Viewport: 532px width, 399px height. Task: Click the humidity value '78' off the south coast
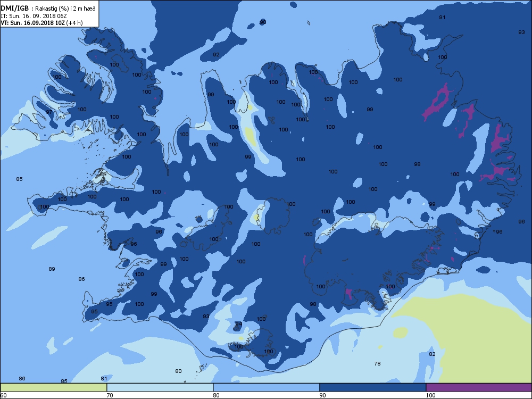point(377,364)
